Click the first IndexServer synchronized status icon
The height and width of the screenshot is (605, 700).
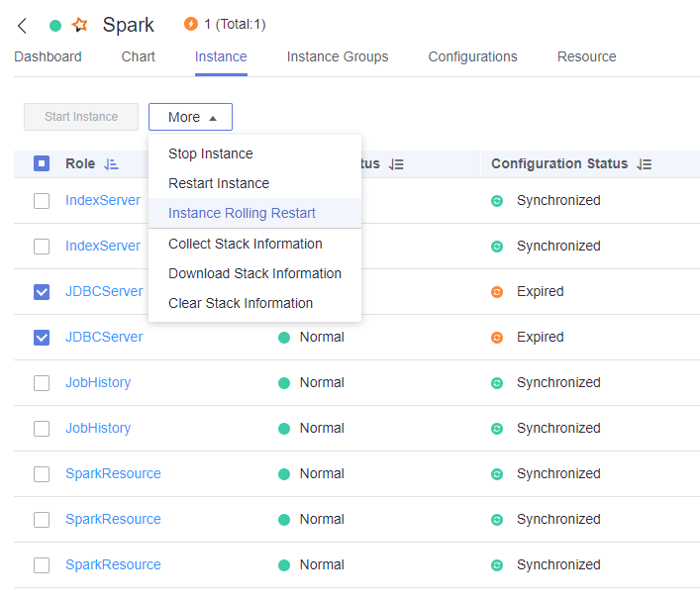pyautogui.click(x=497, y=201)
